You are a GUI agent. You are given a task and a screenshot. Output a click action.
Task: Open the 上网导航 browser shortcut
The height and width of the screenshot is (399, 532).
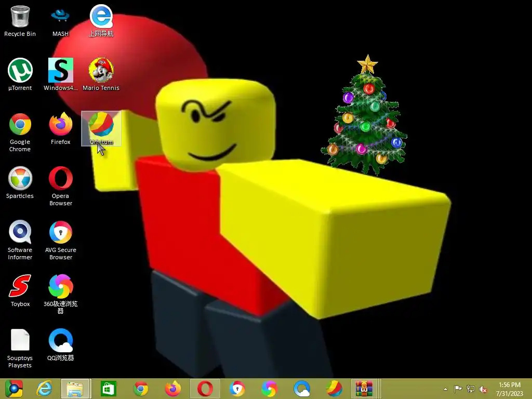click(101, 21)
